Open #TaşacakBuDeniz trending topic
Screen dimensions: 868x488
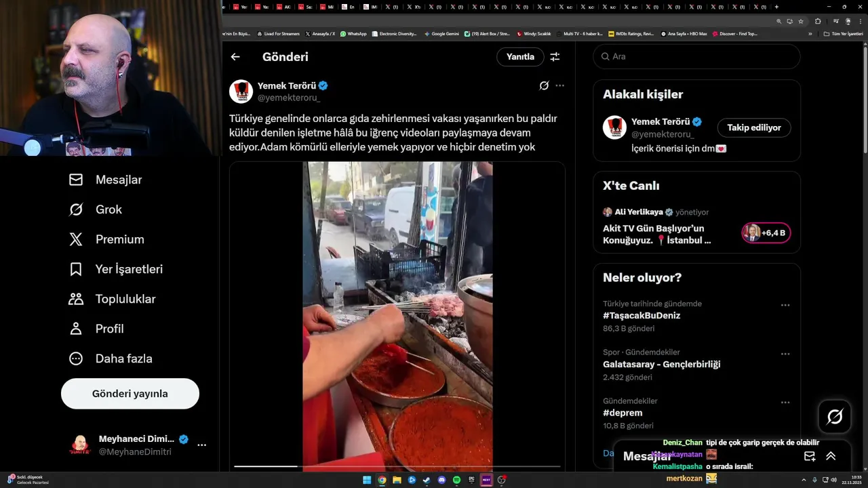coord(642,316)
